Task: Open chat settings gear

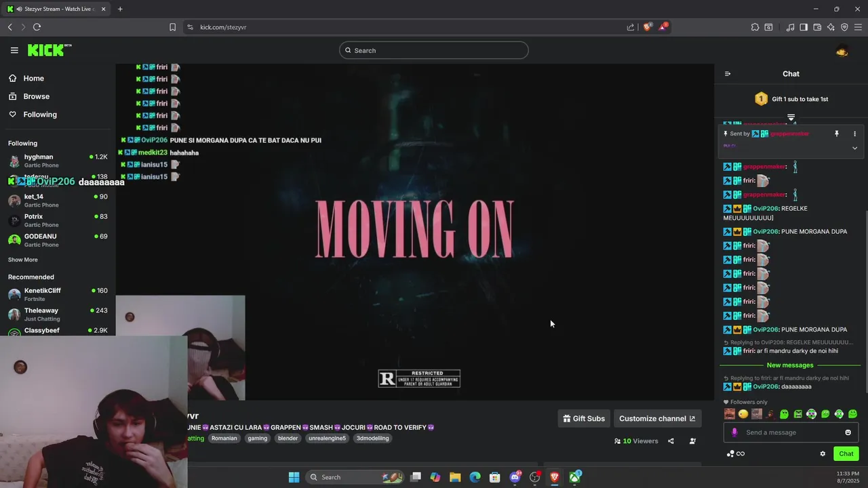Action: tap(823, 454)
